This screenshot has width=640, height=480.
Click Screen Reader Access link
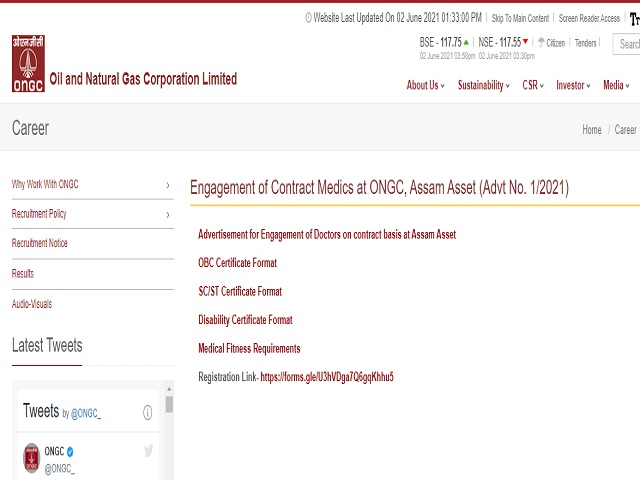coord(589,18)
